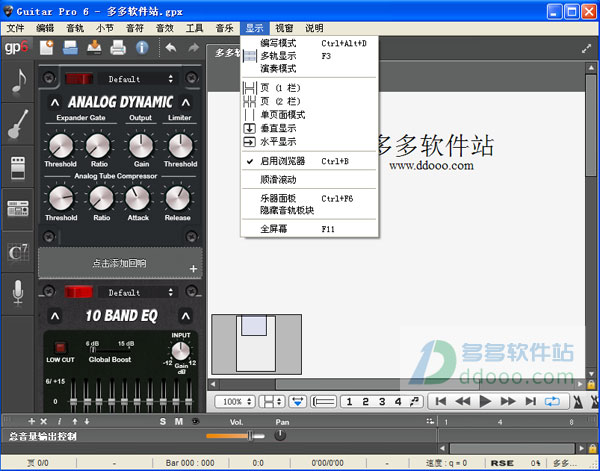Click right caret of Analog Dynamic
This screenshot has width=600, height=471.
186,103
